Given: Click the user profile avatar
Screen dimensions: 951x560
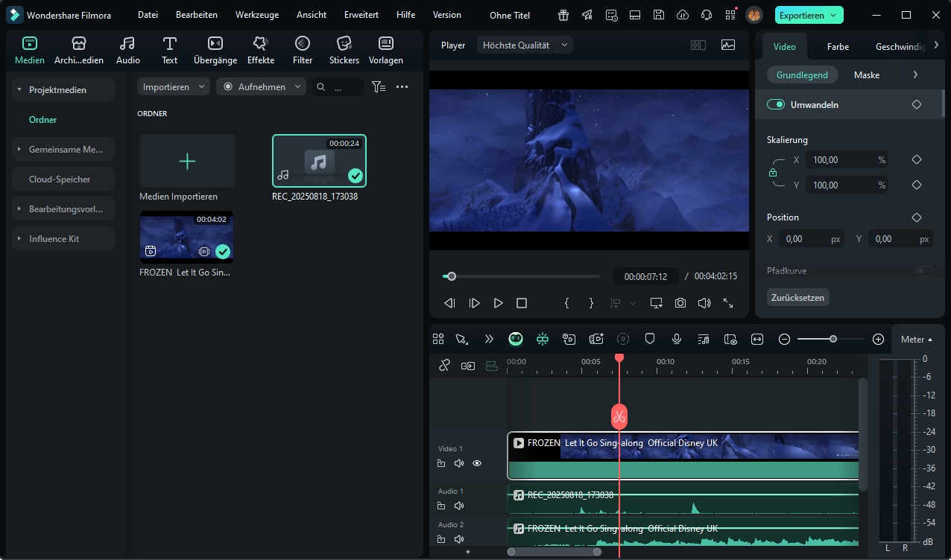Looking at the screenshot, I should 754,15.
